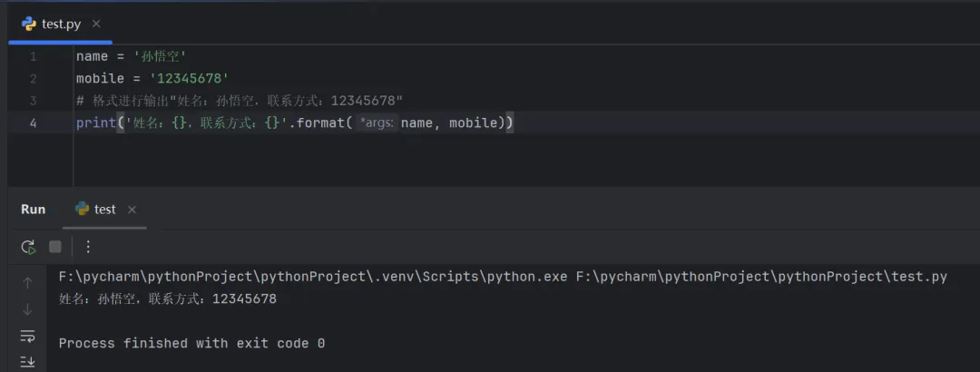Click the Down the stack trace arrow
Viewport: 980px width, 372px height.
(x=27, y=309)
